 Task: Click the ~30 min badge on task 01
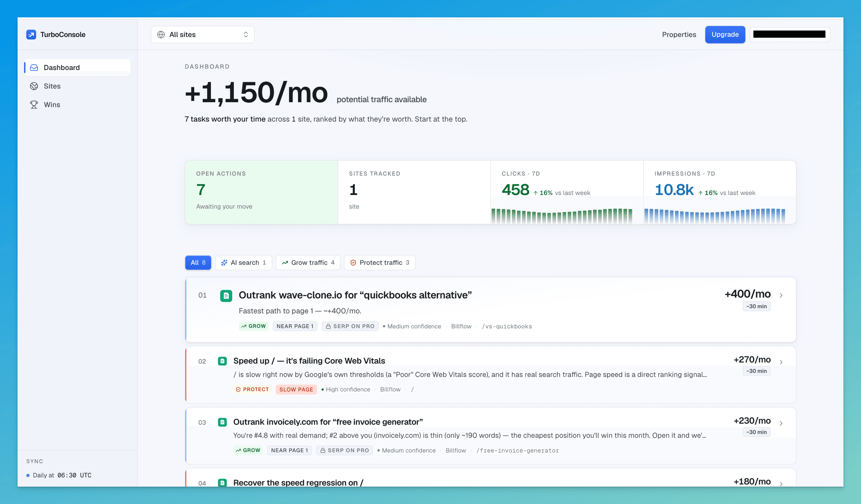tap(757, 306)
